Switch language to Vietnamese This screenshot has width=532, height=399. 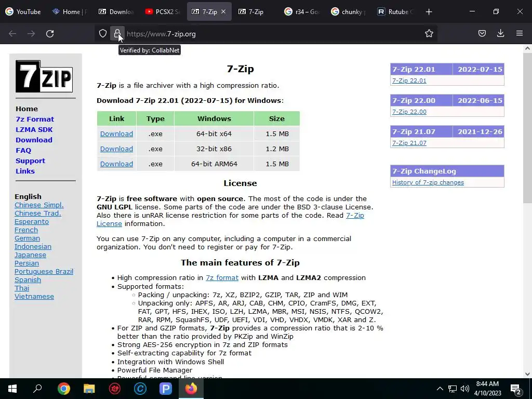pos(34,296)
